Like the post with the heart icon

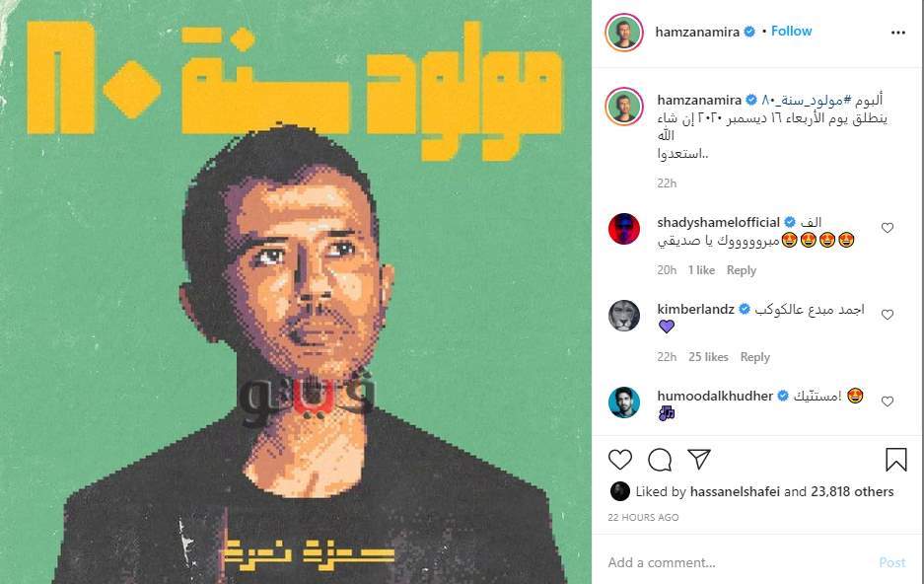[x=620, y=459]
